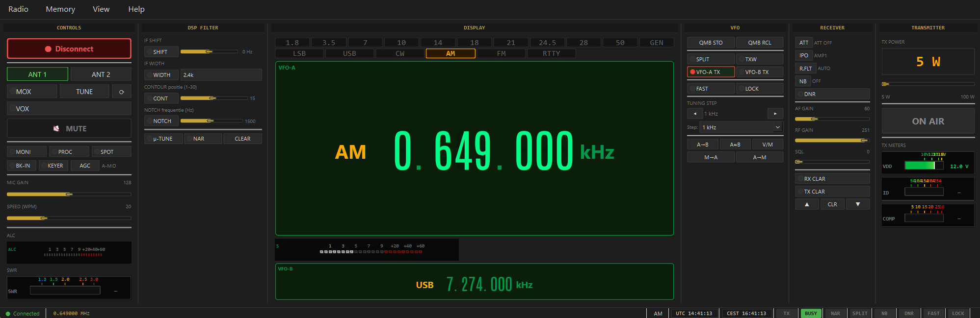The width and height of the screenshot is (980, 318).
Task: Open the View menu
Action: (x=101, y=9)
